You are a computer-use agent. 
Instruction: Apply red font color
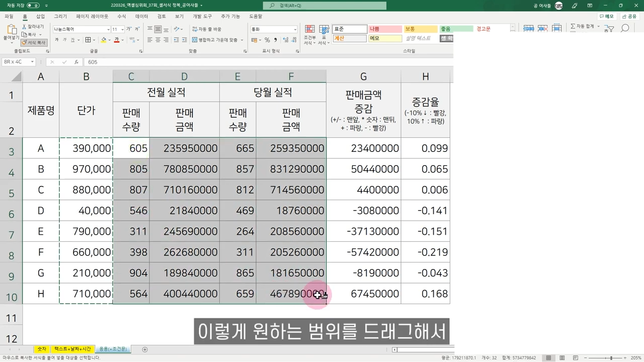[116, 40]
